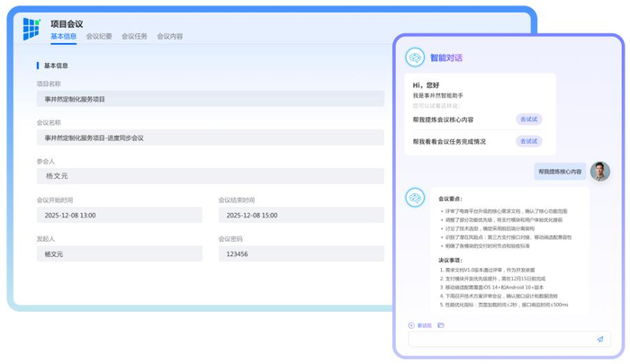
Task: Click the blue grid app logo
Action: pos(31,29)
